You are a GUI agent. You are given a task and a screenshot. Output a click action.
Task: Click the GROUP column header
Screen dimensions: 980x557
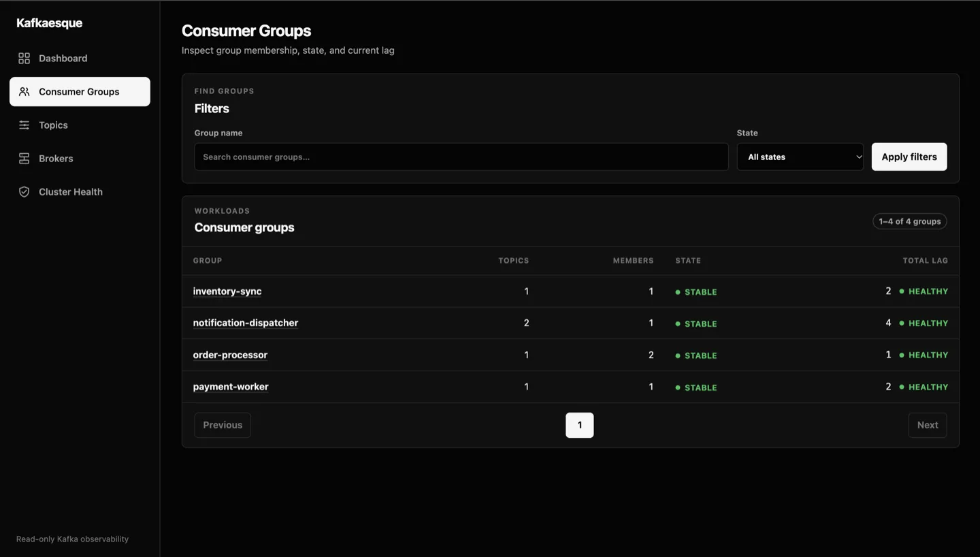(208, 261)
